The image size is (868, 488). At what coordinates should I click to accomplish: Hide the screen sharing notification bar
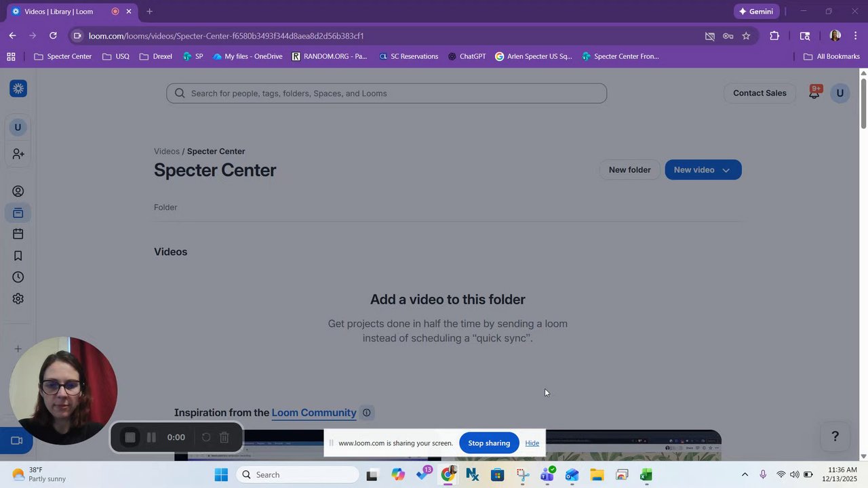[532, 443]
